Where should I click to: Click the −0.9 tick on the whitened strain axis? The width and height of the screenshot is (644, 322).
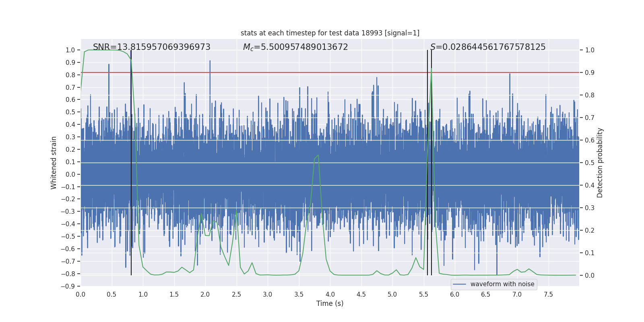point(68,287)
